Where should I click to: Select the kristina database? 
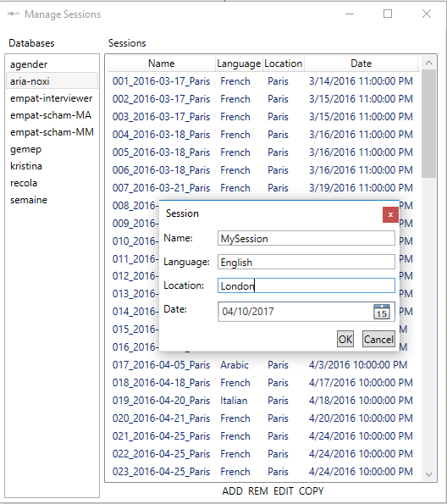(52, 166)
